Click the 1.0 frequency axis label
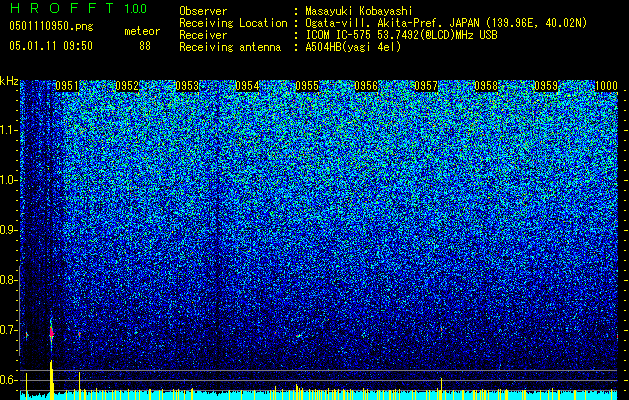629x400 pixels. 8,180
